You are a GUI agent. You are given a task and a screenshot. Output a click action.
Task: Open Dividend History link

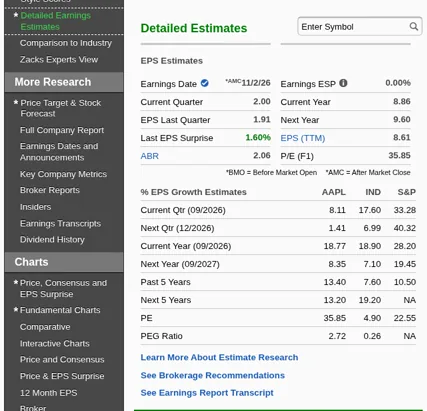click(52, 240)
